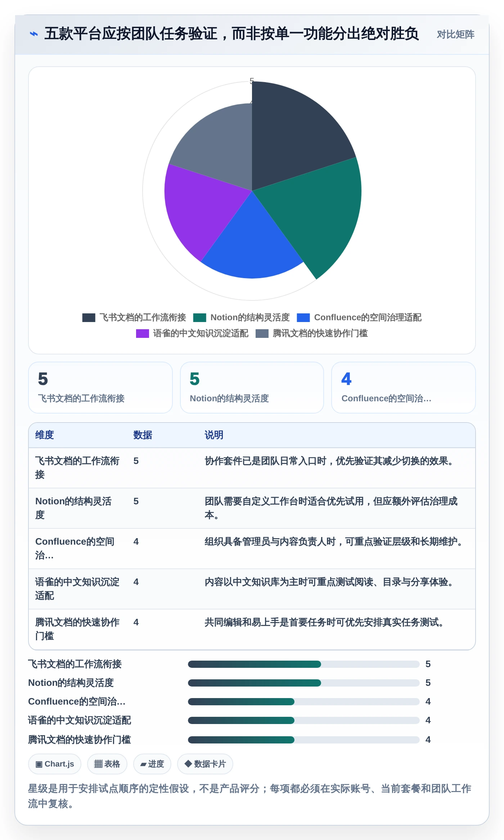Click the main title 五款平台应按团队任务验证
This screenshot has height=840, width=504.
(x=231, y=34)
